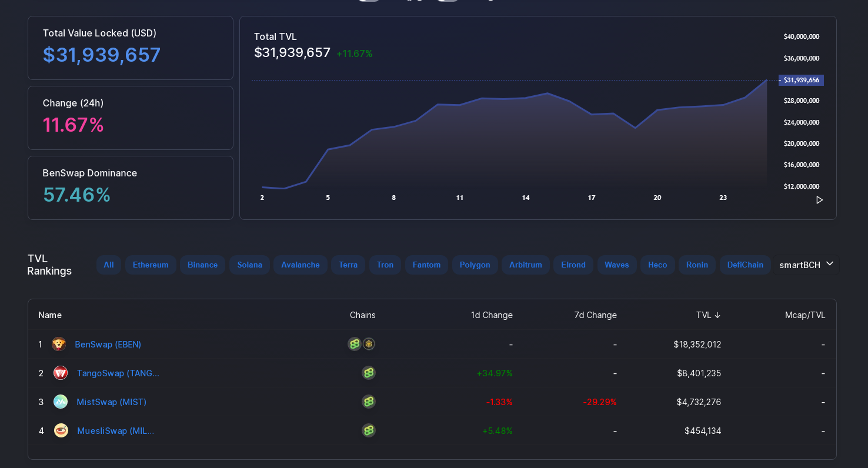Open the BenSwap (EBEN) protocol link
The width and height of the screenshot is (868, 468).
tap(108, 345)
